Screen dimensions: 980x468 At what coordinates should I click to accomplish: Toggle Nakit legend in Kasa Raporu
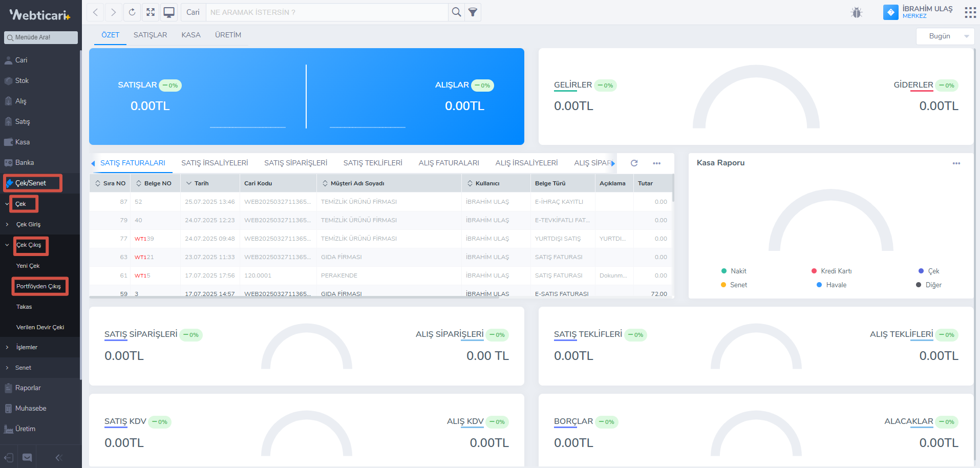click(733, 271)
